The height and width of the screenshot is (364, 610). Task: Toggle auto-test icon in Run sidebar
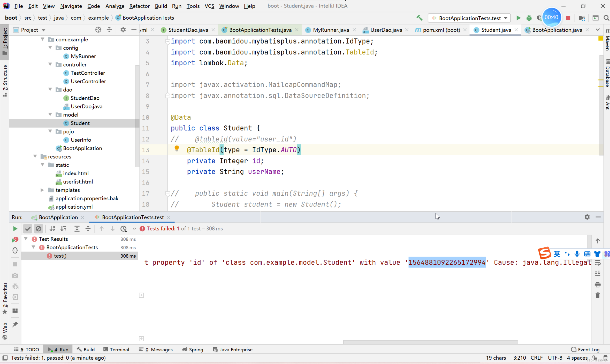click(x=15, y=250)
